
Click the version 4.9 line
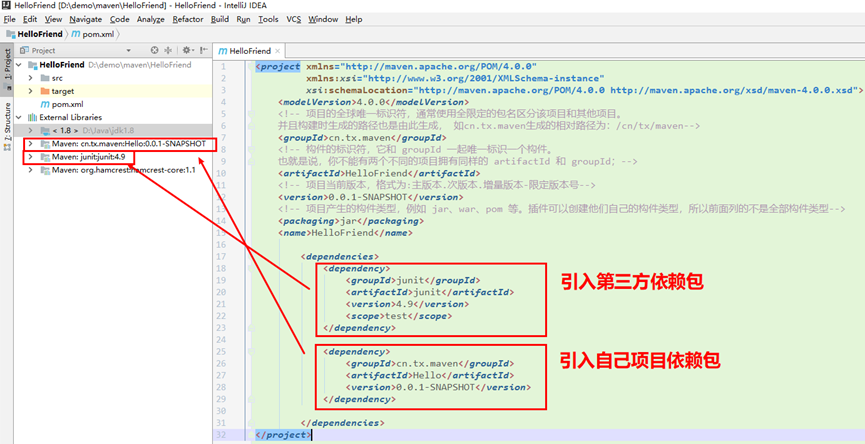point(407,304)
